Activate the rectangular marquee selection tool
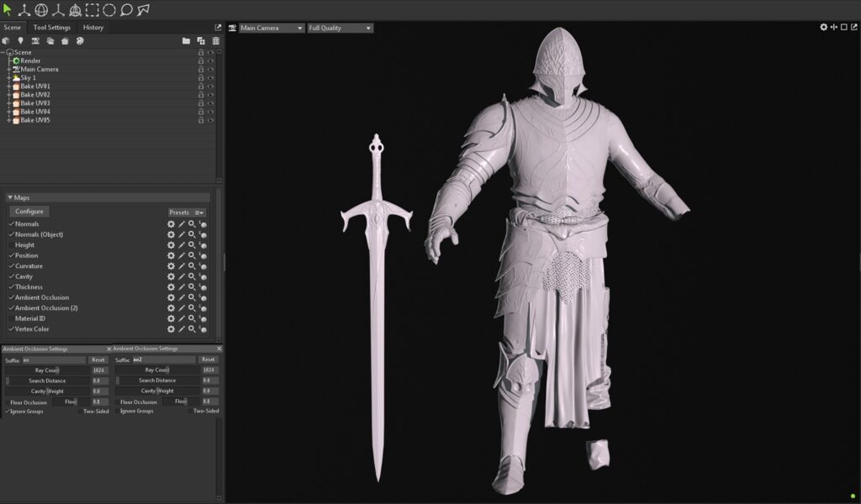 [x=92, y=10]
